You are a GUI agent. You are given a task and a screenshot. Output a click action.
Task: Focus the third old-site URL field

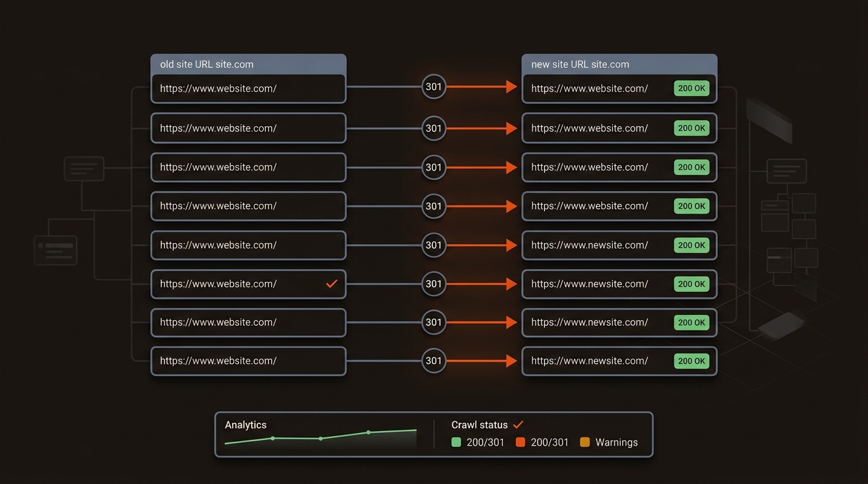point(249,168)
